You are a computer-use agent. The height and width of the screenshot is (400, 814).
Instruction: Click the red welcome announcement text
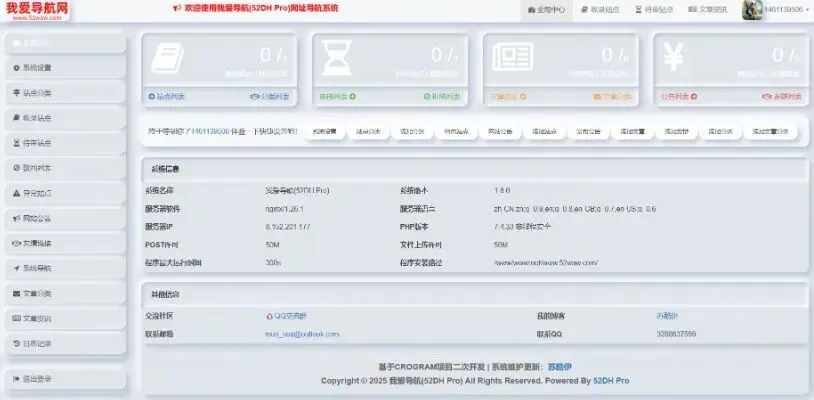pyautogui.click(x=255, y=8)
